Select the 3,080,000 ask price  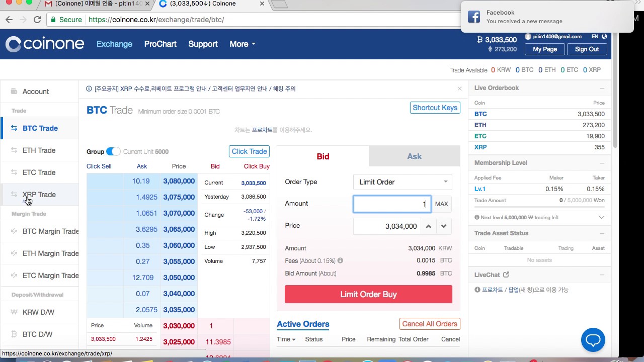179,181
